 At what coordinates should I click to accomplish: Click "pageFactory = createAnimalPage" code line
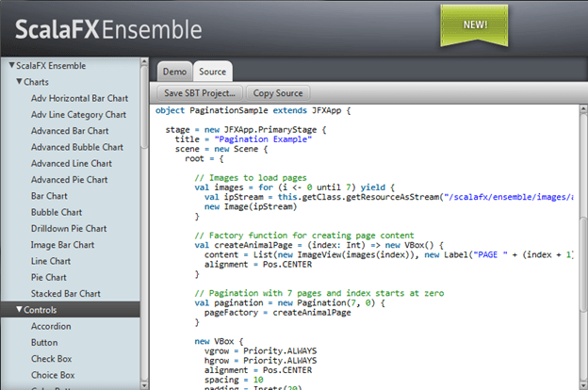click(277, 313)
